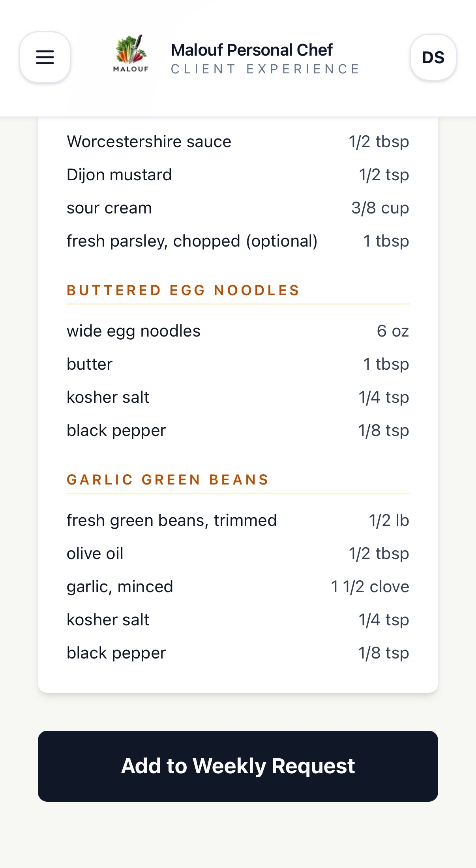Tap the garlic, minced row

[x=238, y=587]
